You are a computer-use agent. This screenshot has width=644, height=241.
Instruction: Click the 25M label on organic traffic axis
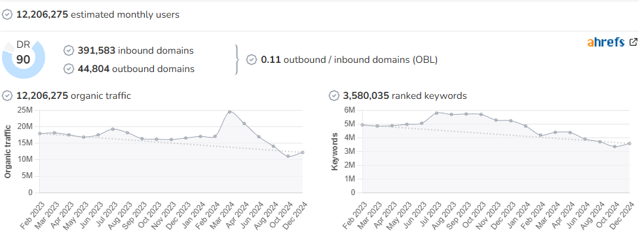tap(24, 109)
